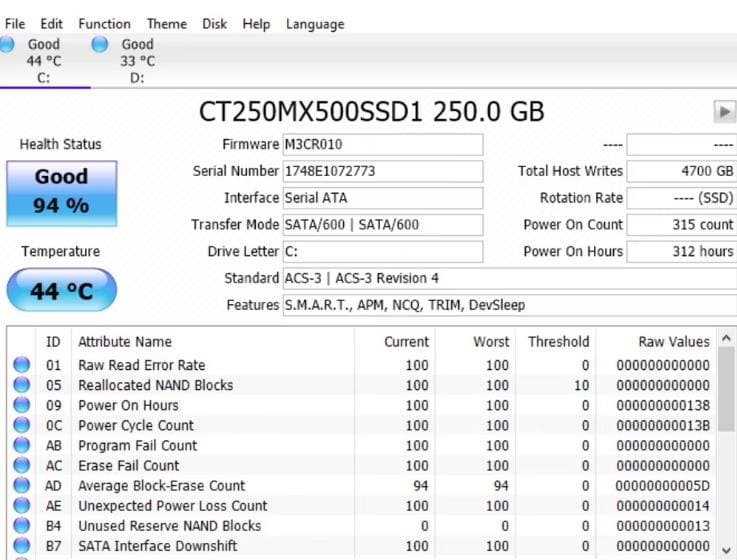Open the Help menu
737x560 pixels.
256,24
